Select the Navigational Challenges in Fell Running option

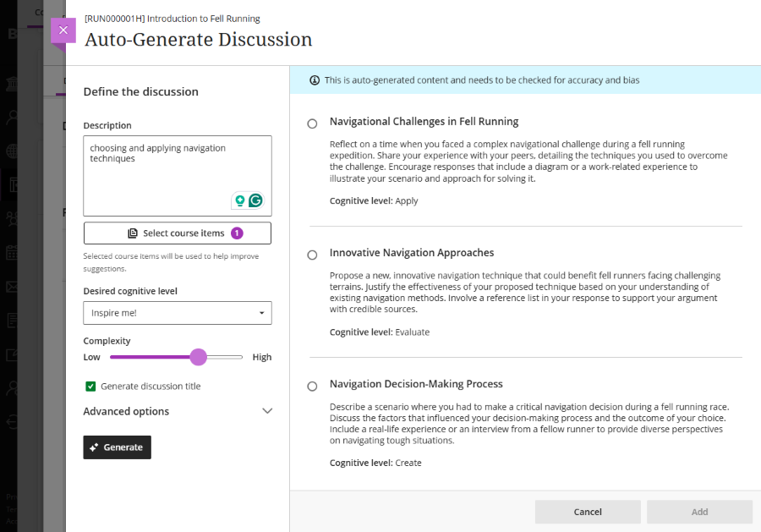click(x=312, y=123)
